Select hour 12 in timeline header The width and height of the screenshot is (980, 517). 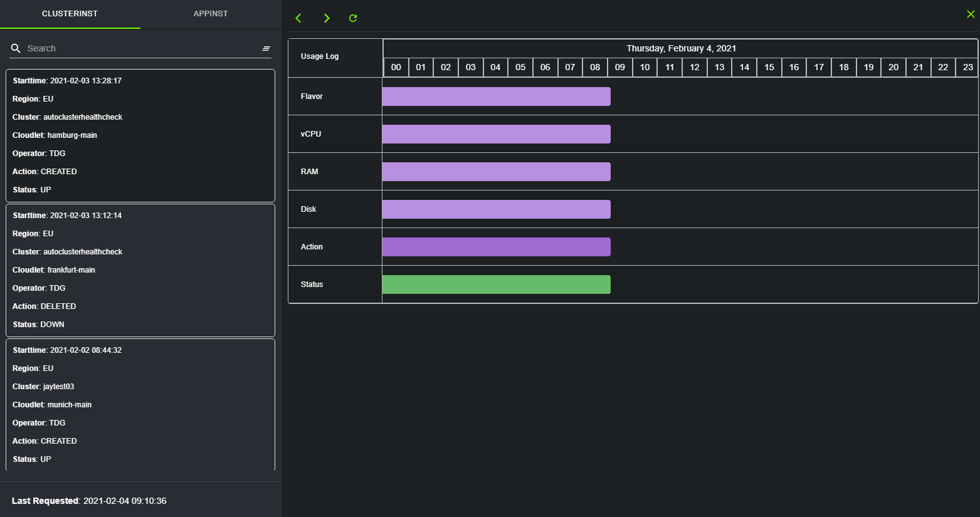(x=695, y=67)
